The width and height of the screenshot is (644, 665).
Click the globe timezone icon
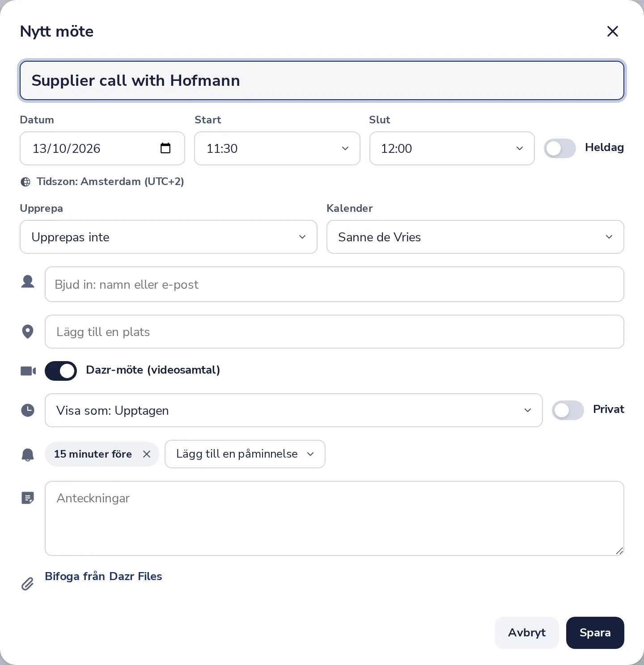coord(26,182)
